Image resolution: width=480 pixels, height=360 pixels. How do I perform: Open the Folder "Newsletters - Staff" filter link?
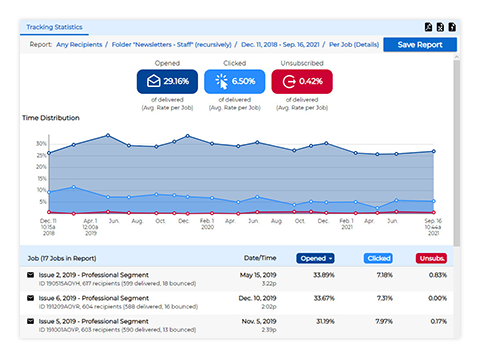pos(171,45)
